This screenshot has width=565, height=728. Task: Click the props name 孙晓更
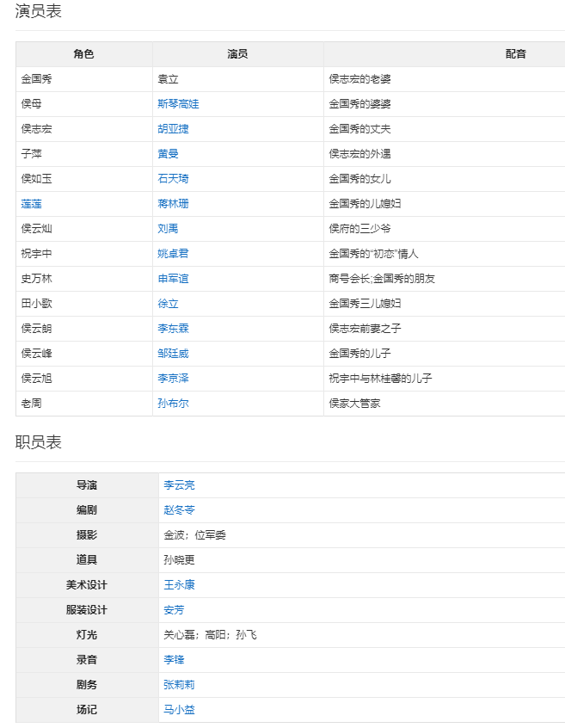[x=179, y=560]
